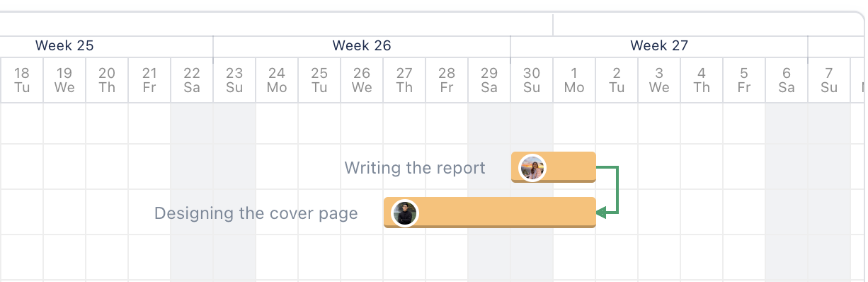Click the Week 25 header
Screen dimensions: 868x282
pyautogui.click(x=64, y=46)
